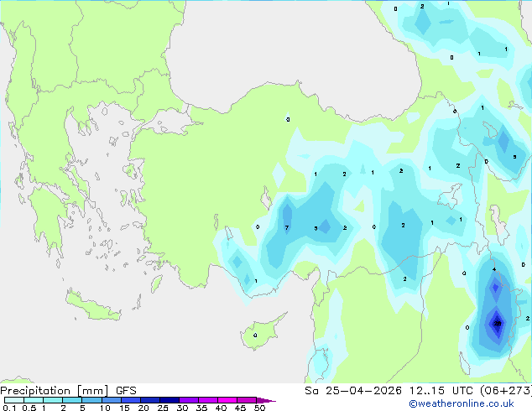Click the Precipitation [mm] GFS title
This screenshot has height=411, width=532.
click(x=68, y=391)
